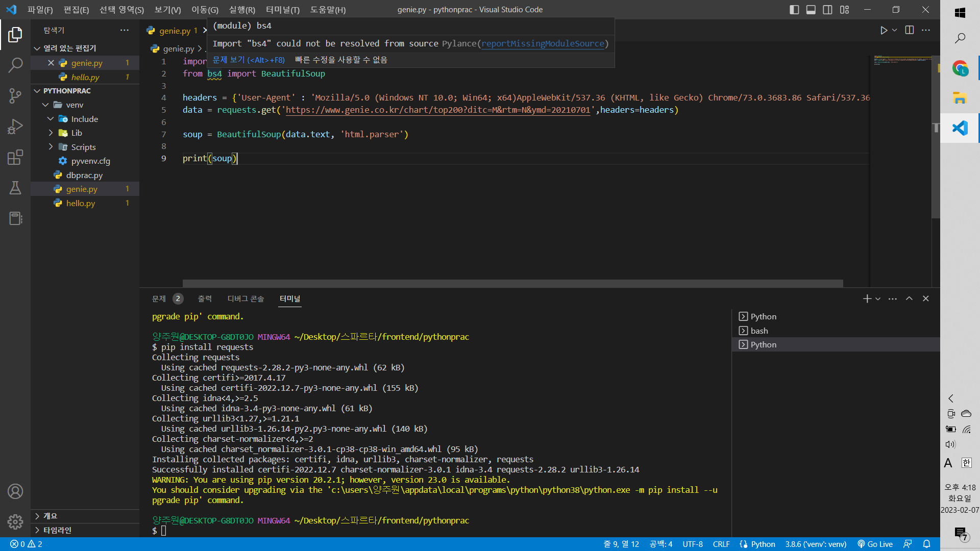The height and width of the screenshot is (551, 980).
Task: Collapse the venv folder
Action: click(x=45, y=105)
